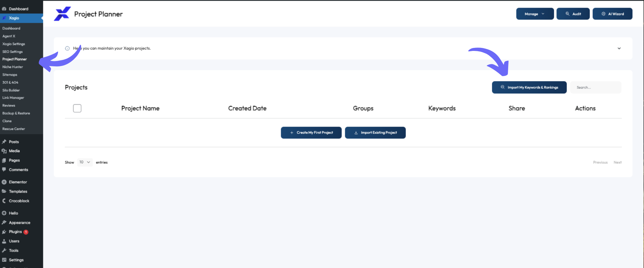Screen dimensions: 644x268
Task: Open the Manage dropdown
Action: point(535,14)
